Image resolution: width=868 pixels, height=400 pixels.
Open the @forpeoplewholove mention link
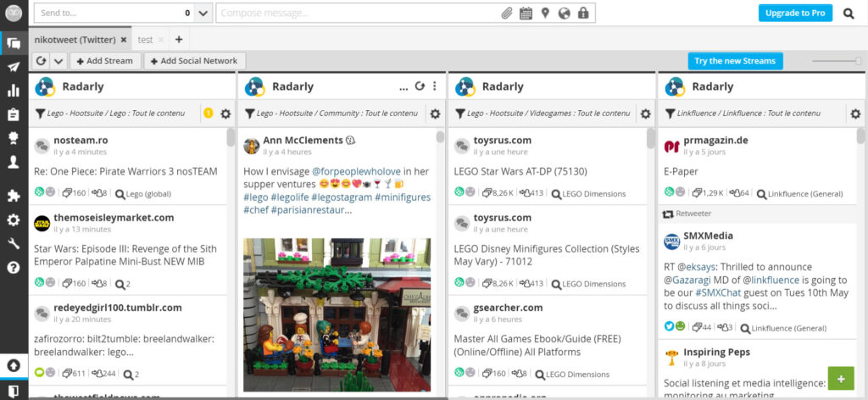(x=355, y=171)
